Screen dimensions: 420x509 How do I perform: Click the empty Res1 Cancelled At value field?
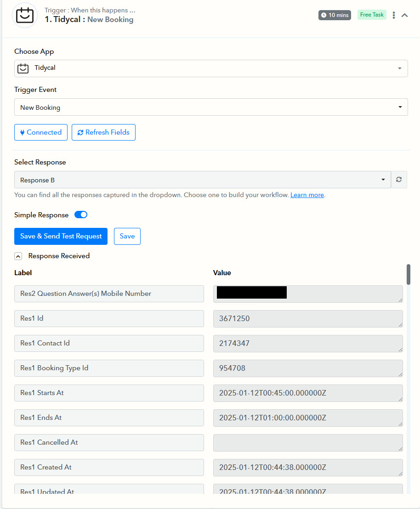(308, 443)
